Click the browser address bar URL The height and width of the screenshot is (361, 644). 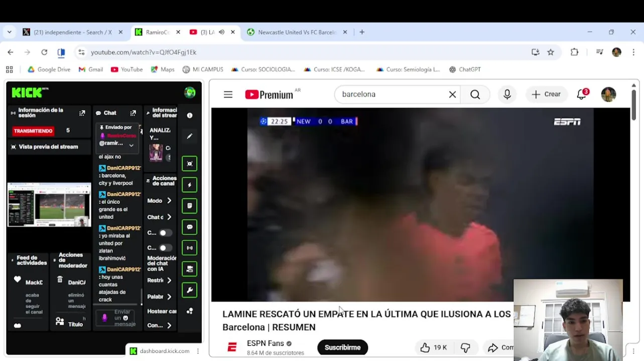coord(144,52)
